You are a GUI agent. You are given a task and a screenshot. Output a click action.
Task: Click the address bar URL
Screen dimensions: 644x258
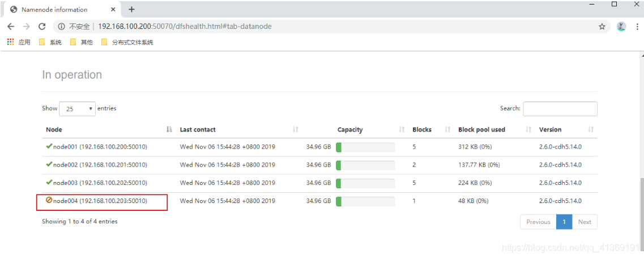point(185,26)
